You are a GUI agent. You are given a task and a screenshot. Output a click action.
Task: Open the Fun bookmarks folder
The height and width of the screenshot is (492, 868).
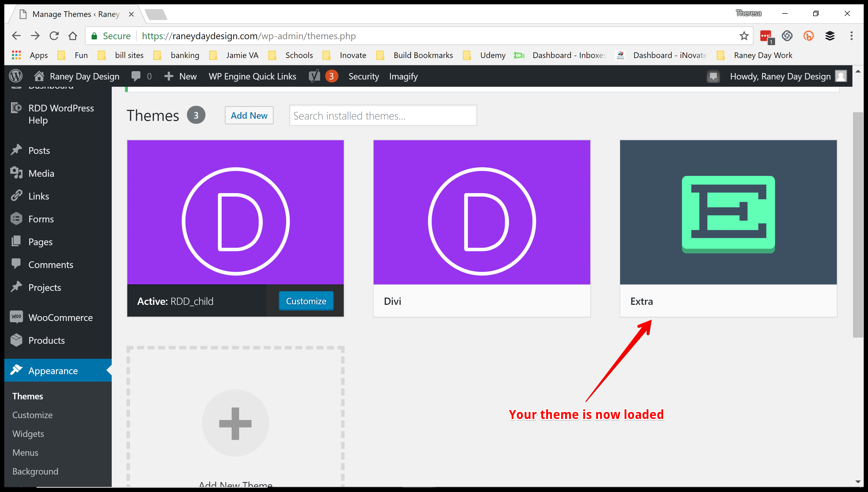click(x=72, y=55)
